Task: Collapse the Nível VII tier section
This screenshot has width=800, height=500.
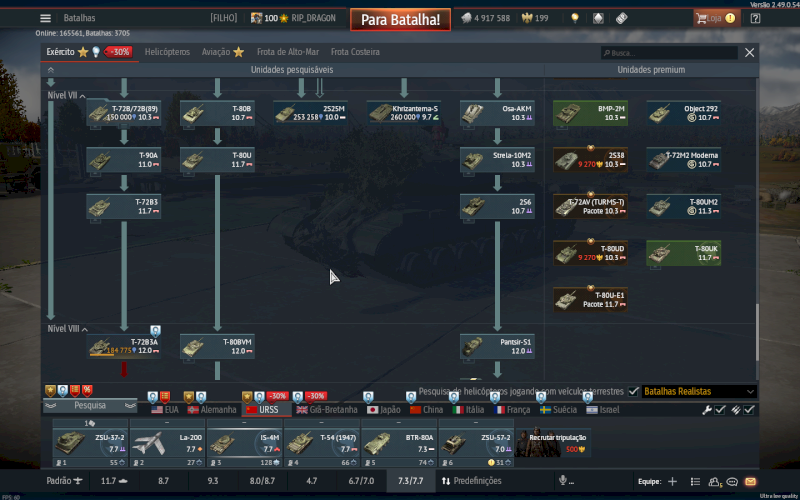Action: coord(83,94)
